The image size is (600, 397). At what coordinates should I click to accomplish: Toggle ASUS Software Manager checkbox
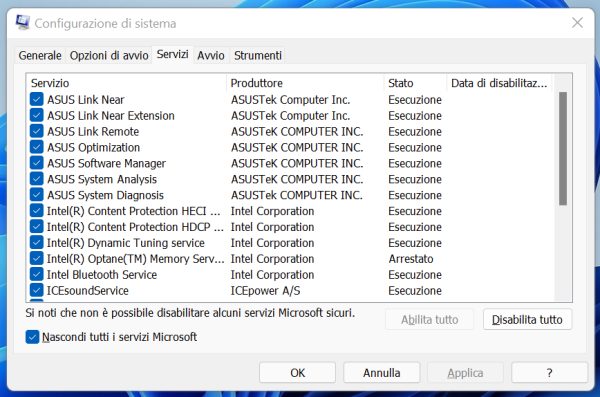click(36, 163)
